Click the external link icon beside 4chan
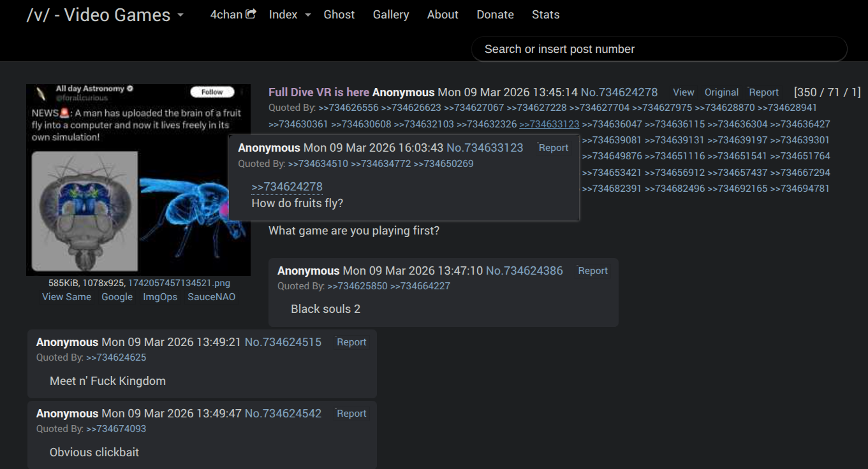Screen dimensions: 868x469 (251, 14)
